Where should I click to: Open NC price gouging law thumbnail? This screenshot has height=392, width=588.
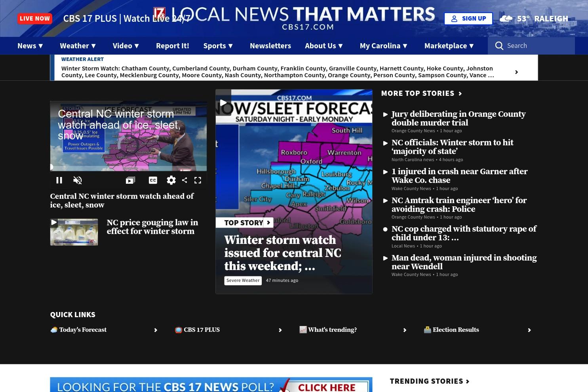click(74, 232)
